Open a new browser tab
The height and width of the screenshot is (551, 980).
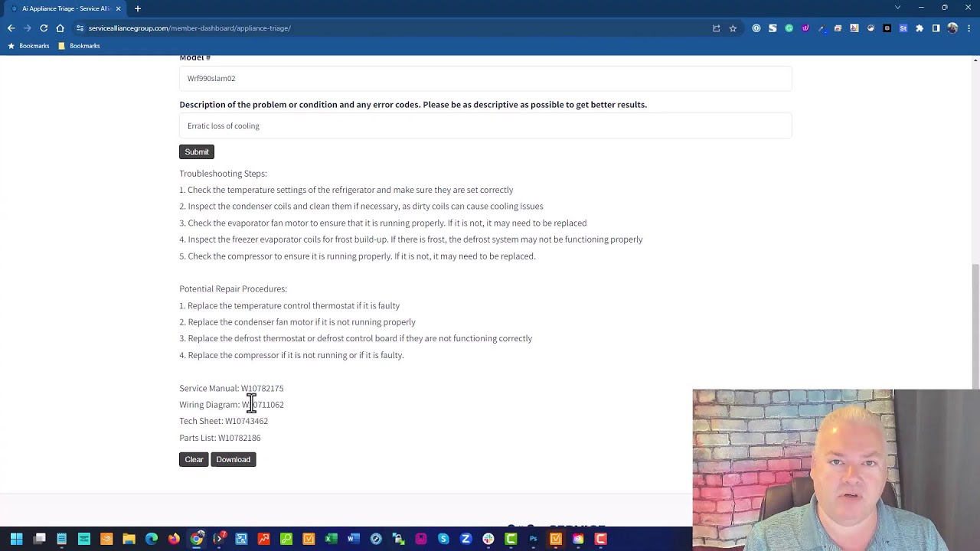tap(138, 8)
